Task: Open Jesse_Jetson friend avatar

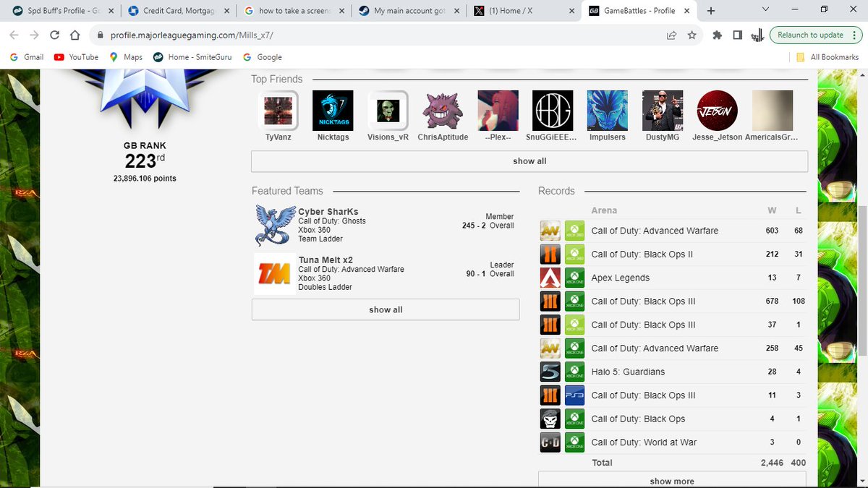Action: [x=717, y=111]
